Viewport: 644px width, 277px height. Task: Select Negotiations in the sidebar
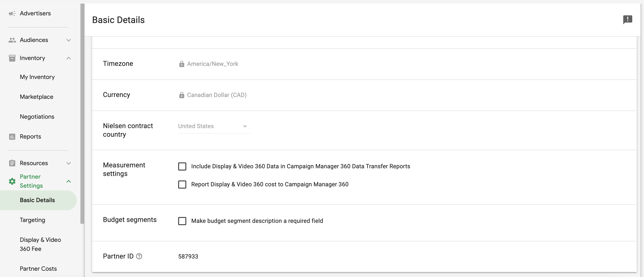tap(37, 117)
